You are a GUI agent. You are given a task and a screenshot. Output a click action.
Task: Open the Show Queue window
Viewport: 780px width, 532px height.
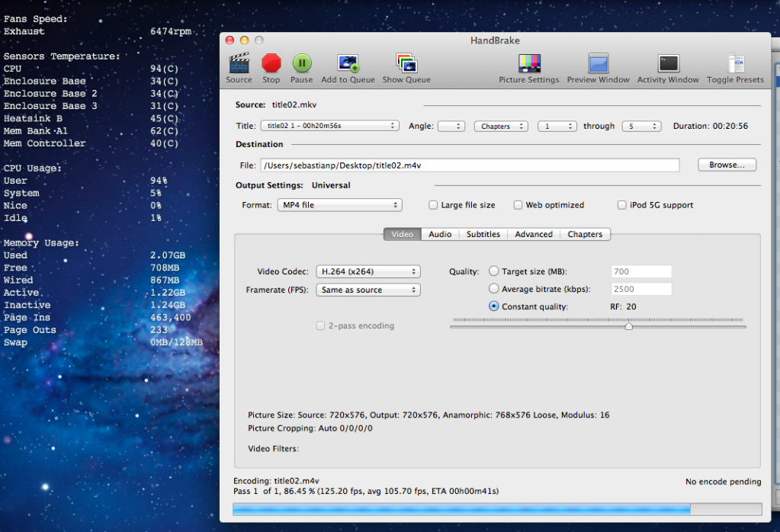(406, 64)
